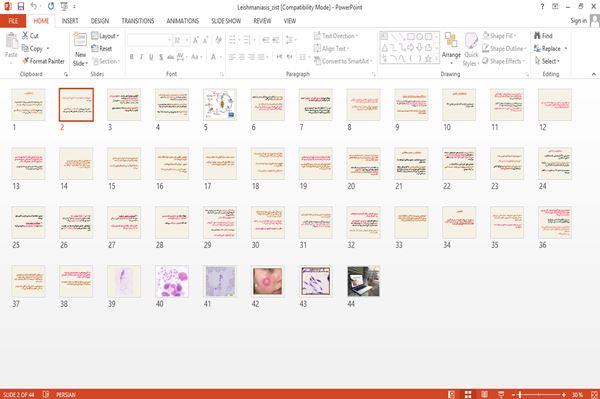Image resolution: width=600 pixels, height=399 pixels.
Task: Click the spell check icon in status bar
Action: tap(46, 394)
